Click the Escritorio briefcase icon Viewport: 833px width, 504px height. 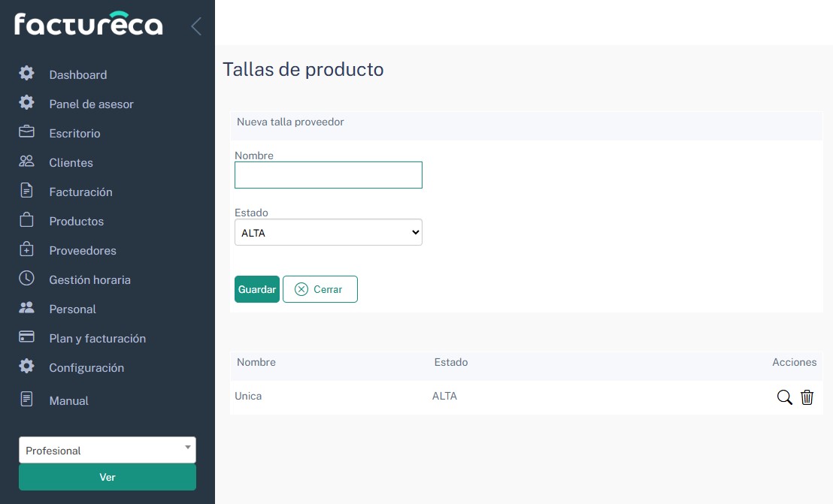click(26, 132)
